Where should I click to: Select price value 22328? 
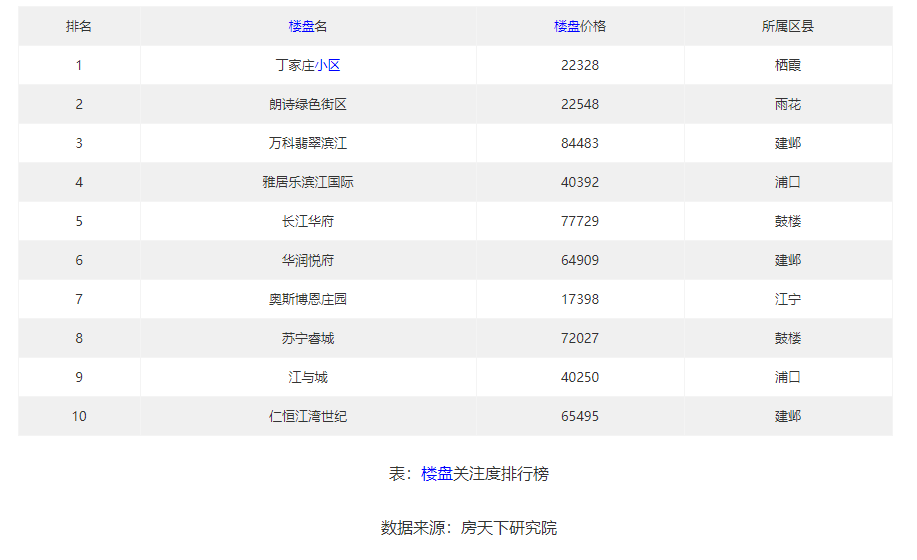(x=580, y=65)
